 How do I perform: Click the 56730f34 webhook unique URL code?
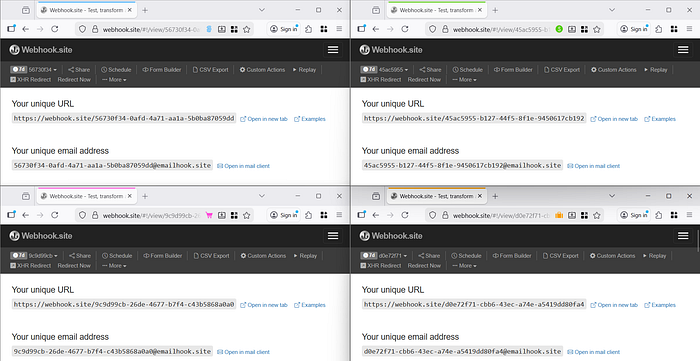pos(124,118)
